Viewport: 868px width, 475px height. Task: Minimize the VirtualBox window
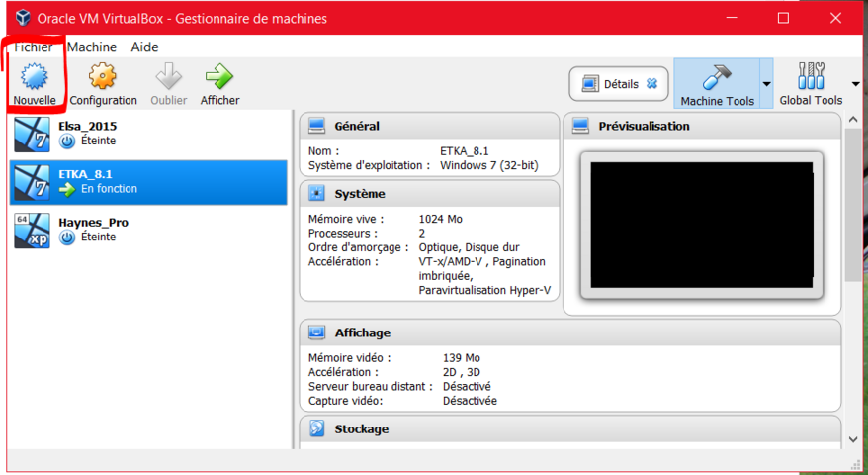click(x=732, y=18)
